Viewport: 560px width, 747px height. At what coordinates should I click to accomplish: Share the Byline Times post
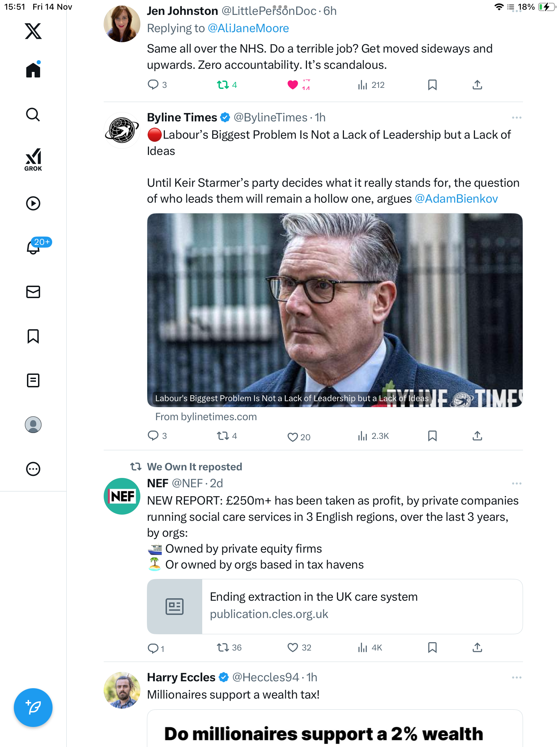pos(477,436)
